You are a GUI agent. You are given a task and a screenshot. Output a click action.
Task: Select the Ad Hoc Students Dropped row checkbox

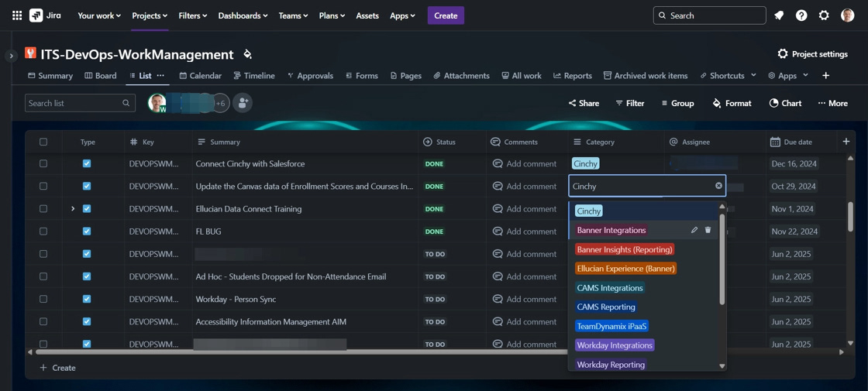43,276
